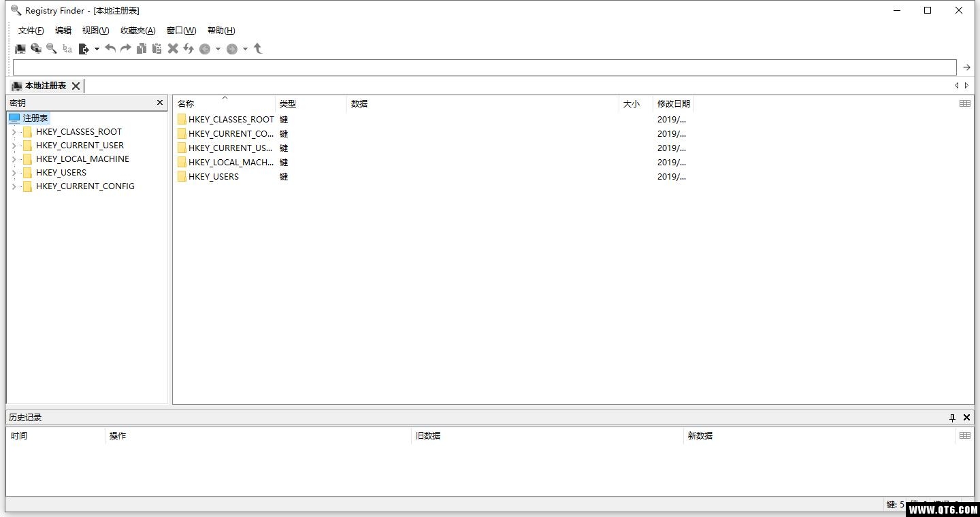
Task: Click the navigate Forward circle icon
Action: point(232,49)
